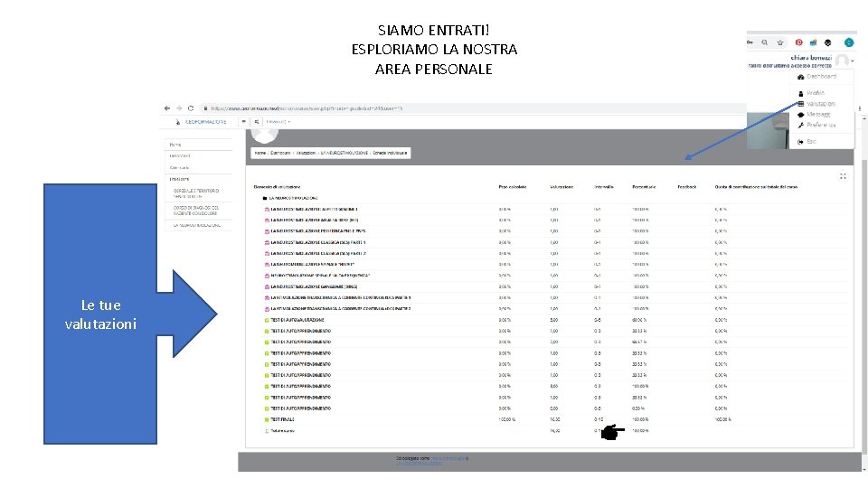The height and width of the screenshot is (488, 868).
Task: Open NEUROSTIMOLAZIONE CLASSICA (SCS) PARTE 2 item
Action: pos(317,253)
